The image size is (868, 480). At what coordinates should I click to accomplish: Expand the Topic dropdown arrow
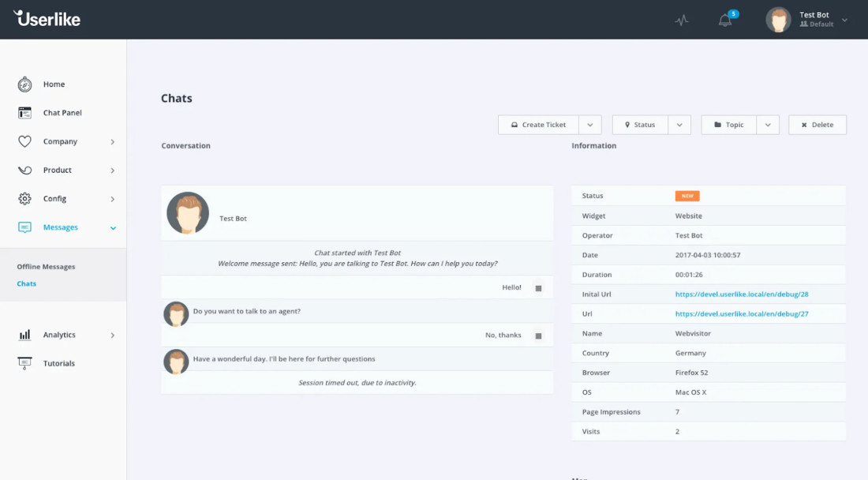pyautogui.click(x=769, y=124)
